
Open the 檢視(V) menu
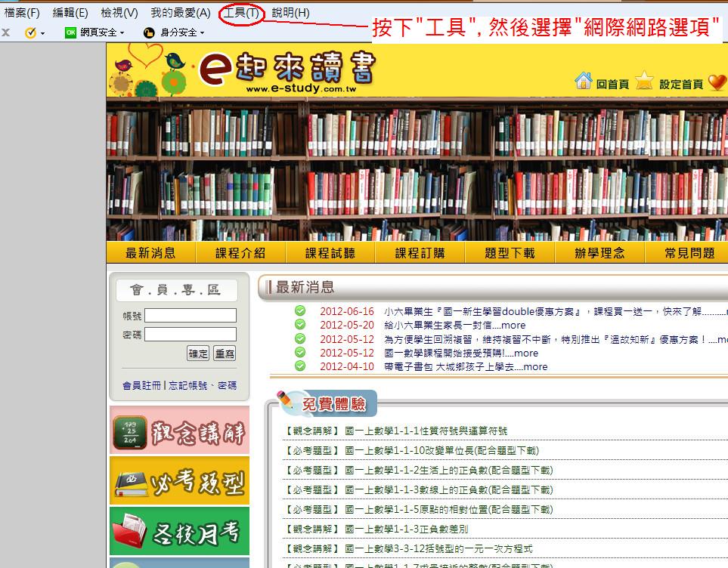tap(119, 13)
